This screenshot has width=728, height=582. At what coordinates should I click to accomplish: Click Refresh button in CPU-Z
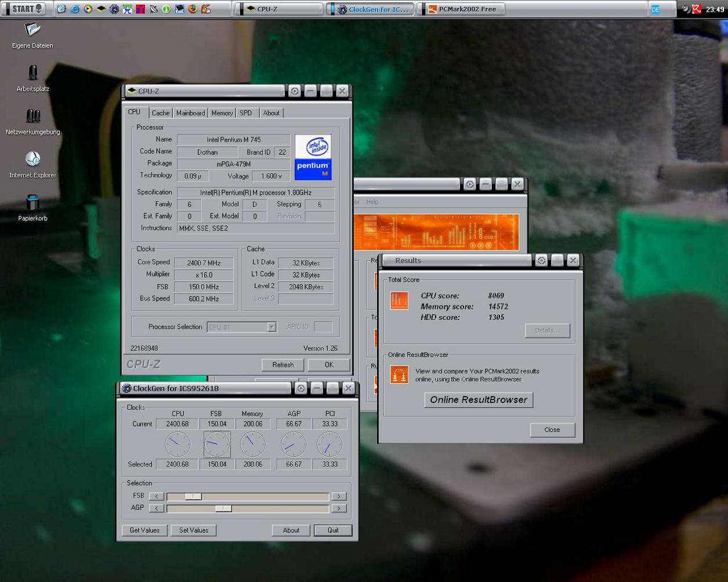click(282, 365)
